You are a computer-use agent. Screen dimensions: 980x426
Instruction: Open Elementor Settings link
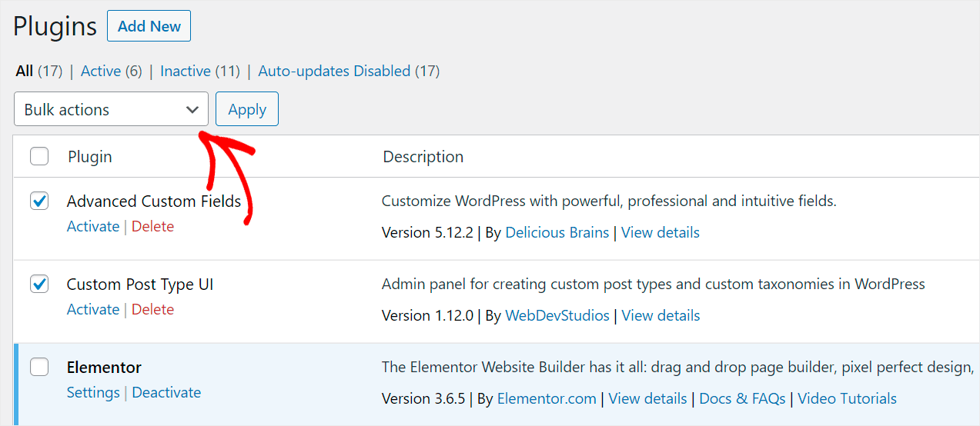click(93, 392)
